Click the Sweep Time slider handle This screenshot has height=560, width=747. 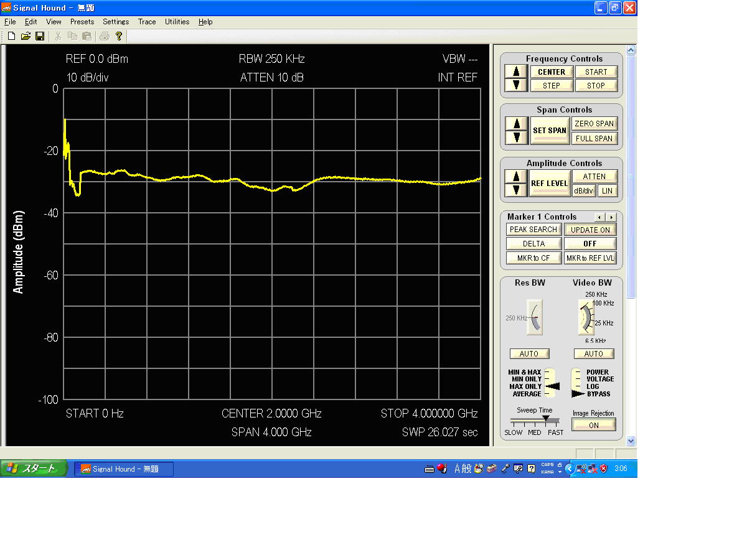point(546,419)
